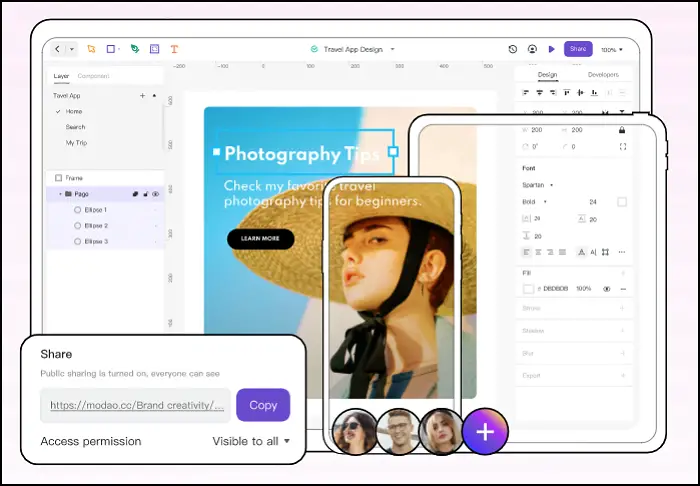700x486 pixels.
Task: Select the orange Text tool
Action: 174,49
